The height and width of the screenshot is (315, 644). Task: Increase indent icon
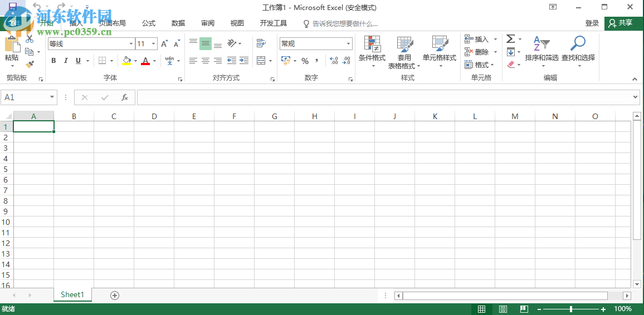click(244, 61)
